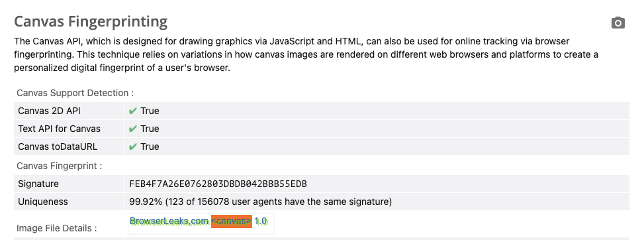Click the Text API for Canvas label
The image size is (644, 240).
(59, 129)
